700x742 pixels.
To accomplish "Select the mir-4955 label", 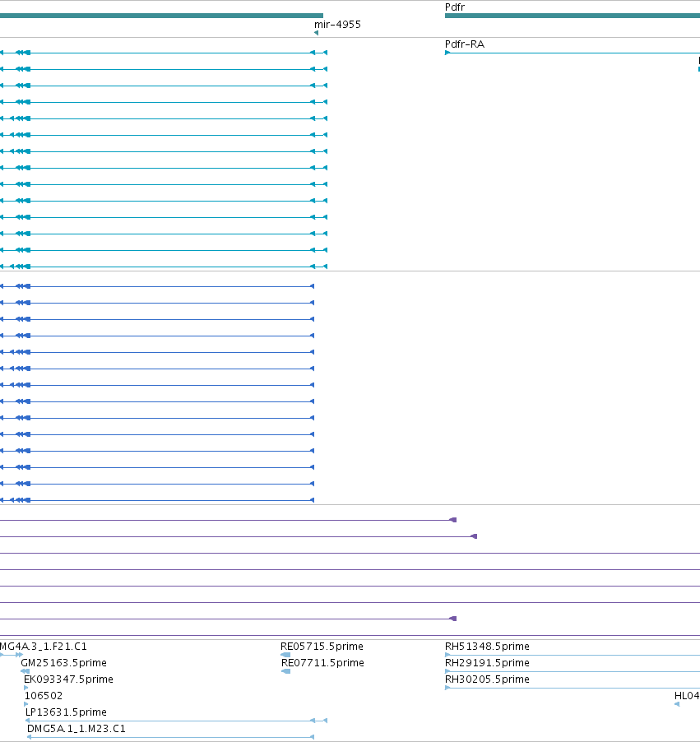I will 337,25.
